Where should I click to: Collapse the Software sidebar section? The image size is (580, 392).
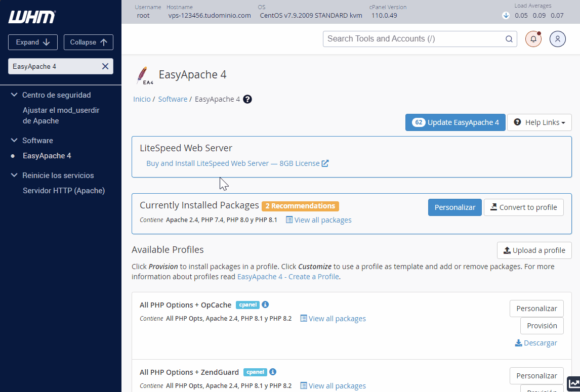(14, 140)
